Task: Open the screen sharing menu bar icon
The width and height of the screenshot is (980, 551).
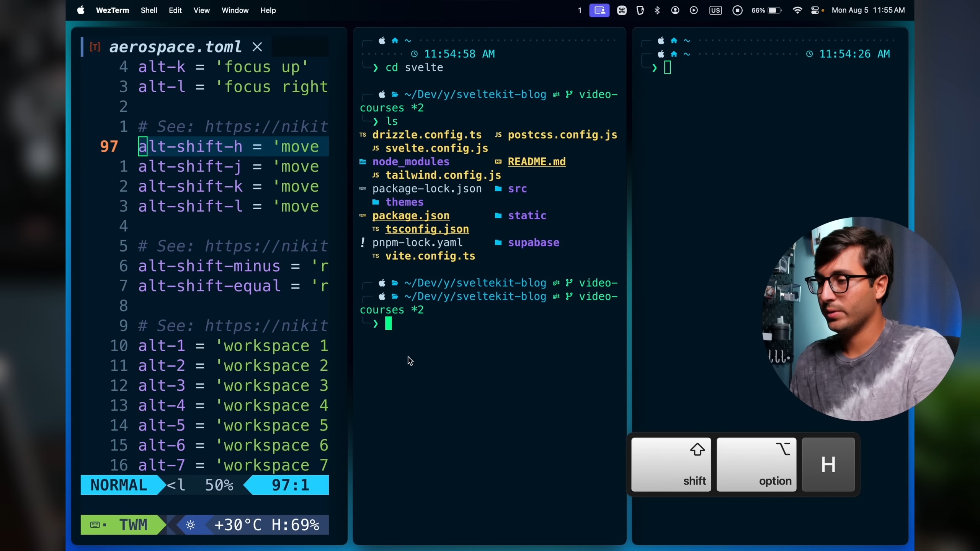Action: click(x=599, y=10)
